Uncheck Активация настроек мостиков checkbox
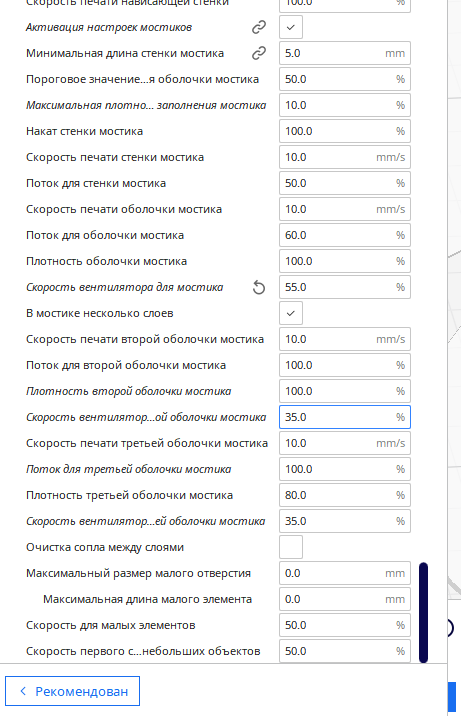The image size is (461, 716). pos(291,27)
